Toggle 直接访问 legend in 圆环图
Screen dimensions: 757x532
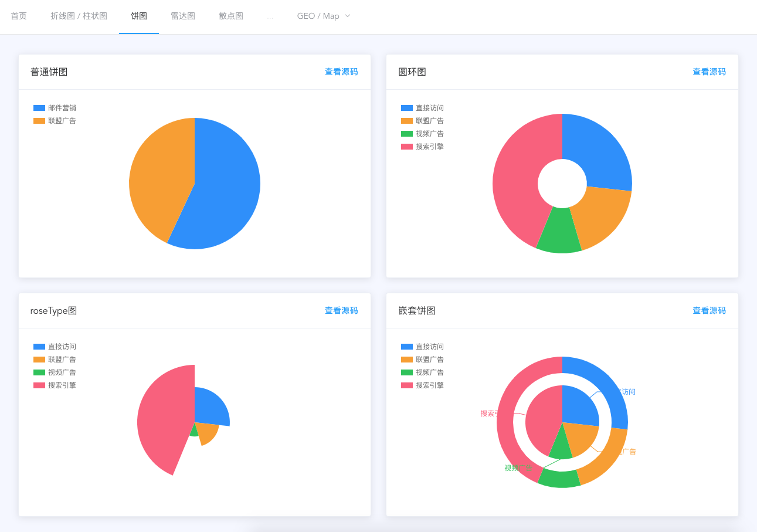point(422,108)
